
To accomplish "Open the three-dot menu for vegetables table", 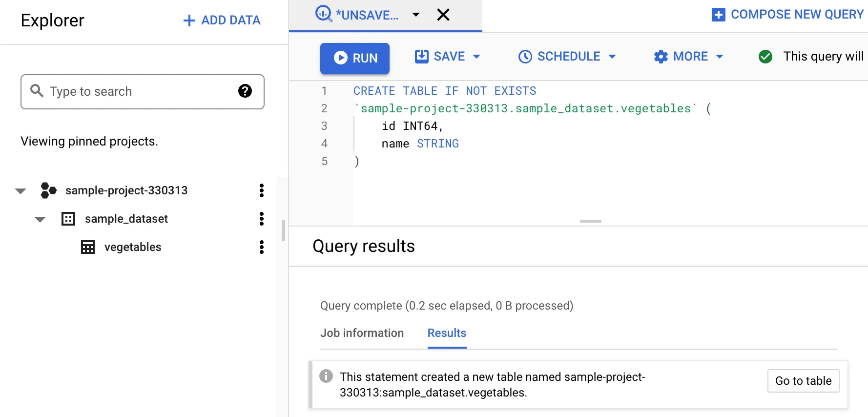I will [262, 247].
